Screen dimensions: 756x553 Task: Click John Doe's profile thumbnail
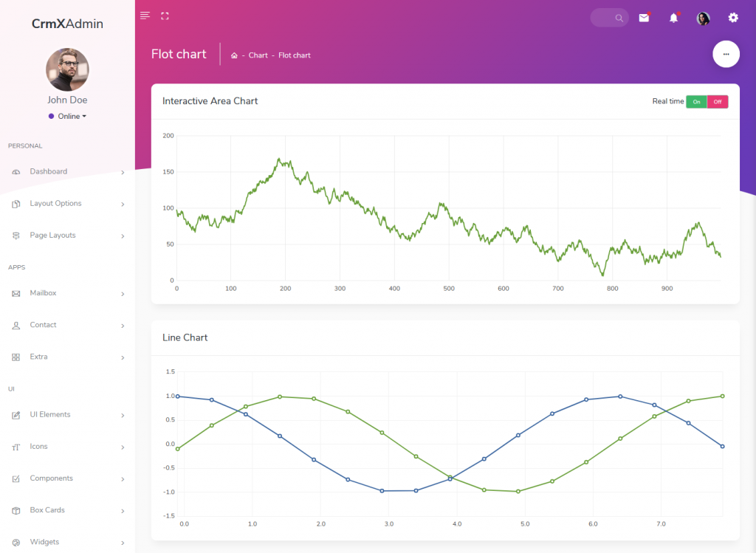coord(67,69)
